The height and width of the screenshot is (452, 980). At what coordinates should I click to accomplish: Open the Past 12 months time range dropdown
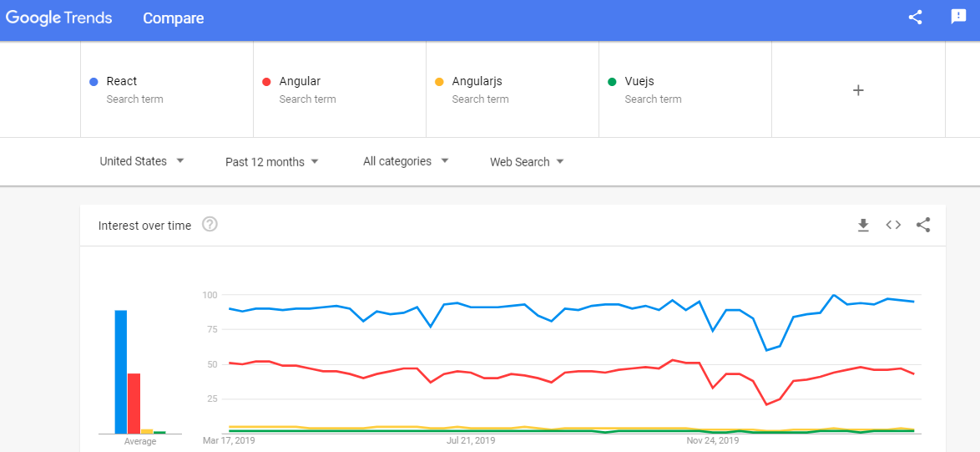pos(272,162)
